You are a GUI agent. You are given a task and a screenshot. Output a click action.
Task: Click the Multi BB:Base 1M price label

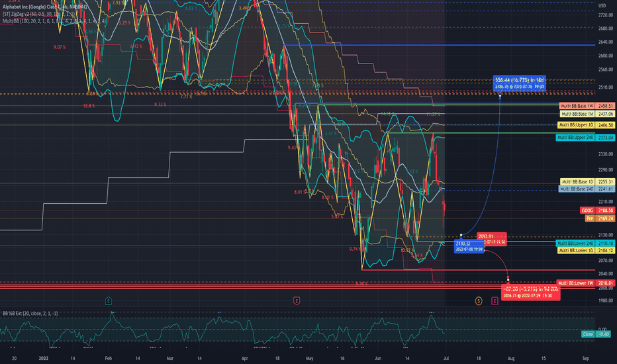587,114
